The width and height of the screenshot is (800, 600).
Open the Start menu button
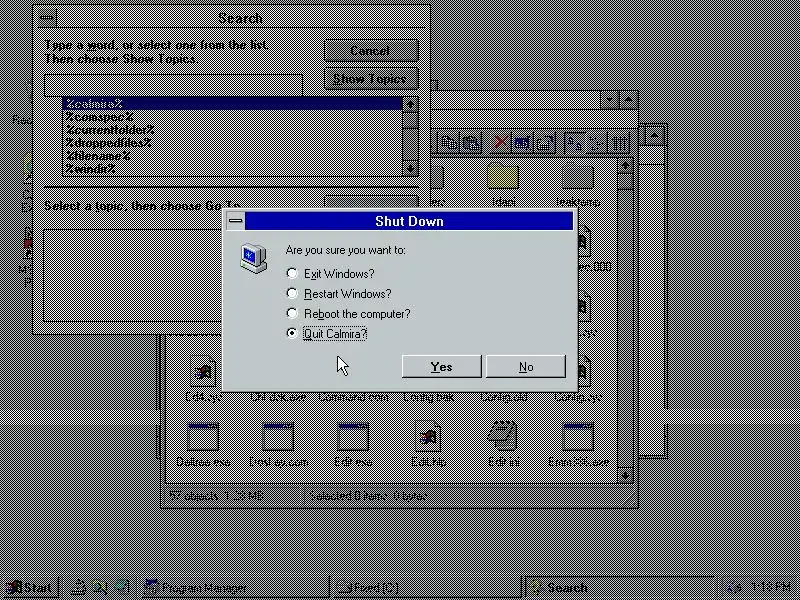[x=30, y=588]
